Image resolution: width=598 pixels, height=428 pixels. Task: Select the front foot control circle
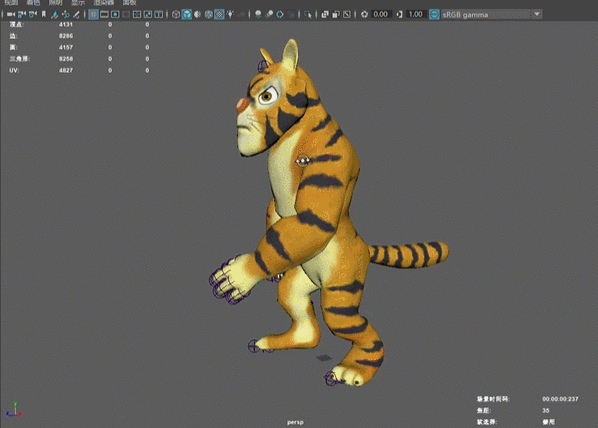coord(254,346)
